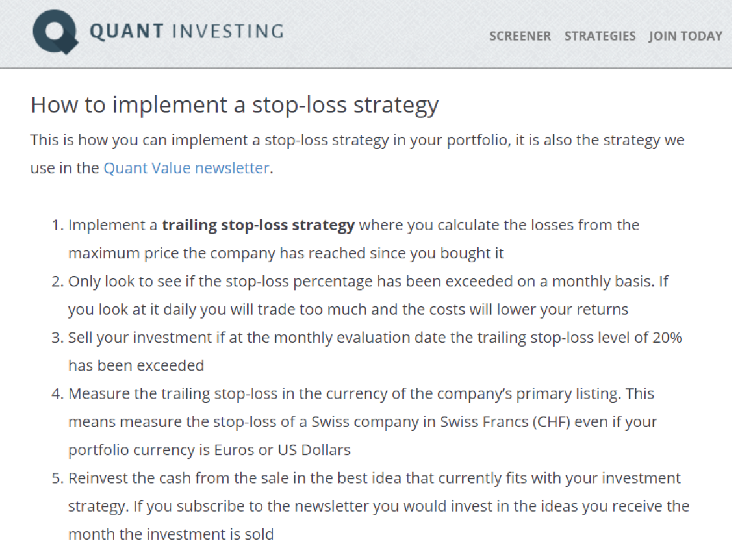Click the Quant Investing circular Q logo

coord(55,32)
